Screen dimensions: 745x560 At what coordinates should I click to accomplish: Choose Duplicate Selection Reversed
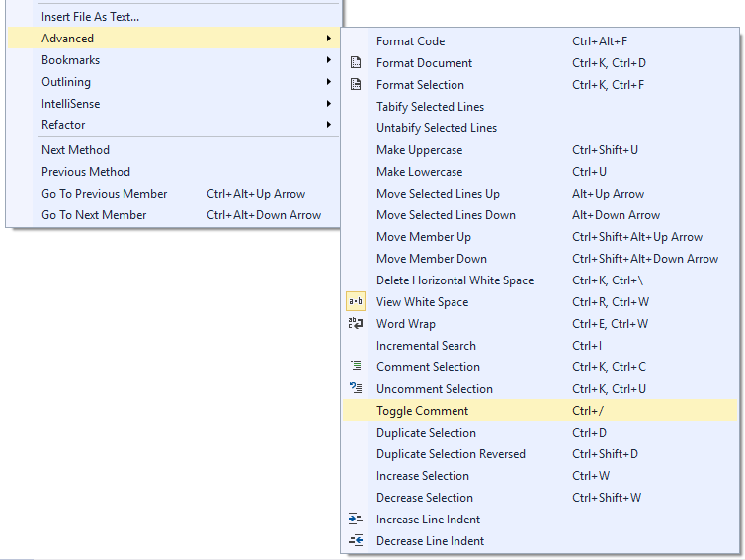(x=540, y=453)
